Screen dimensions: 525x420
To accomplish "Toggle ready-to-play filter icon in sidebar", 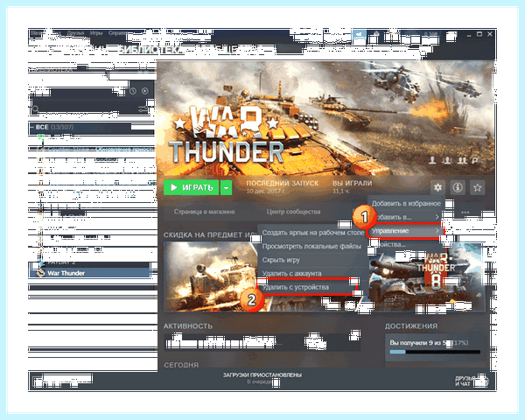I will click(x=144, y=91).
